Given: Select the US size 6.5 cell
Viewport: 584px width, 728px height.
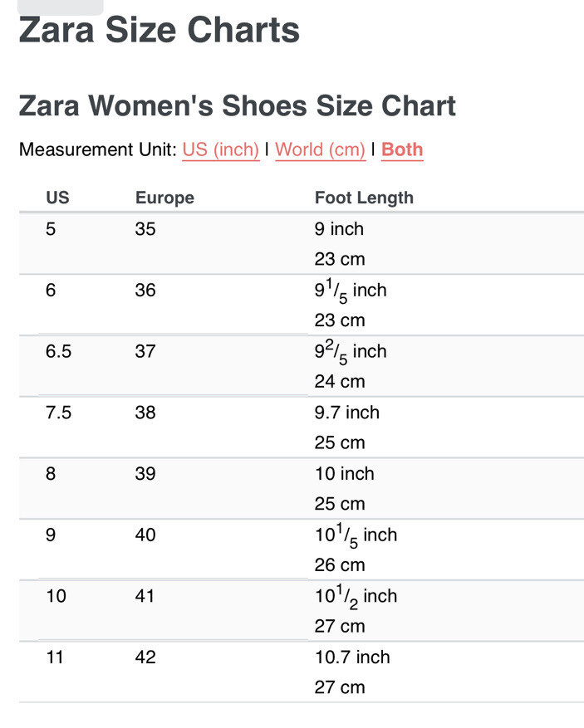Looking at the screenshot, I should 58,351.
